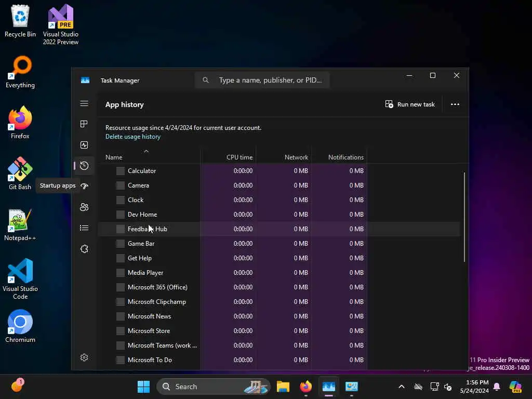This screenshot has height=399, width=532.
Task: Switch to the Processes page icon
Action: tap(84, 124)
